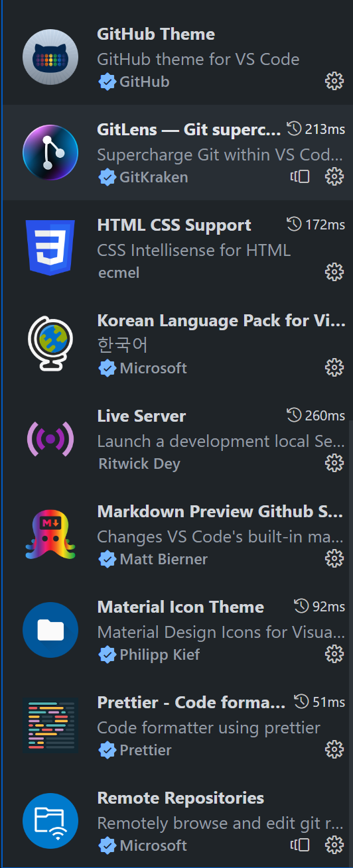Open manage gear for GitLens extension

(x=334, y=177)
